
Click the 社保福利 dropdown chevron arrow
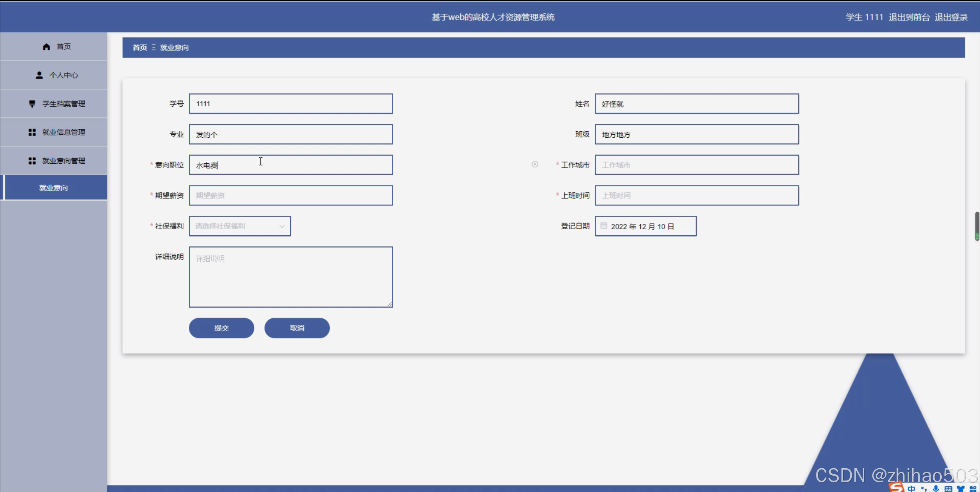(x=282, y=226)
